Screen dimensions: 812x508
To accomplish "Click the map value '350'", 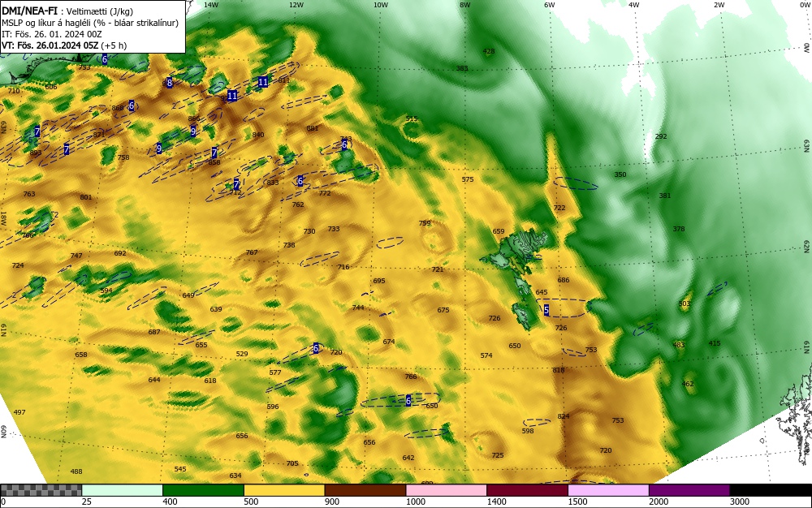I will [620, 174].
